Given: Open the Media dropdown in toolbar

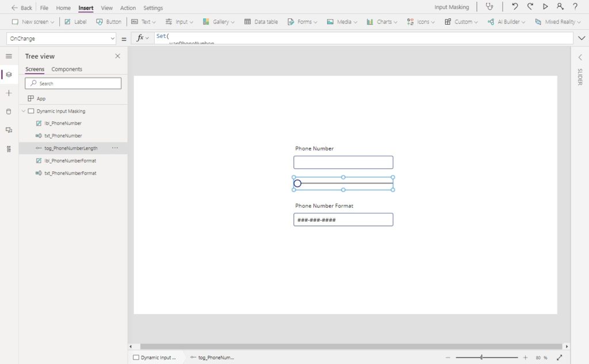Looking at the screenshot, I should click(342, 22).
